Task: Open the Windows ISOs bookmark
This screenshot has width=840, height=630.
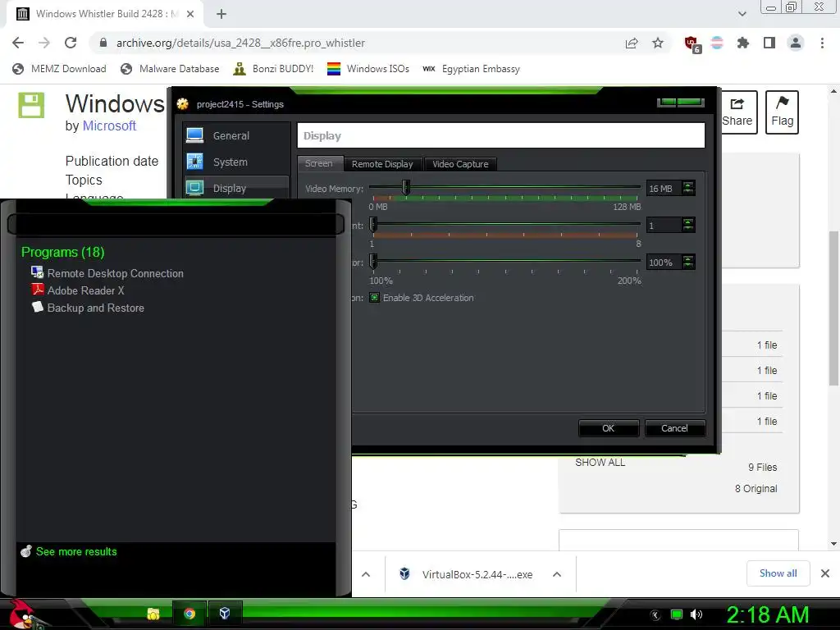Action: coord(368,69)
